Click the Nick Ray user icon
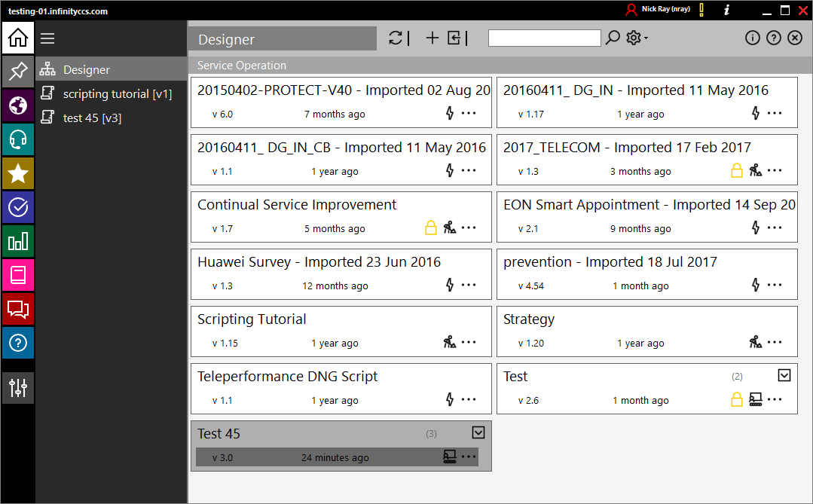 (x=631, y=9)
